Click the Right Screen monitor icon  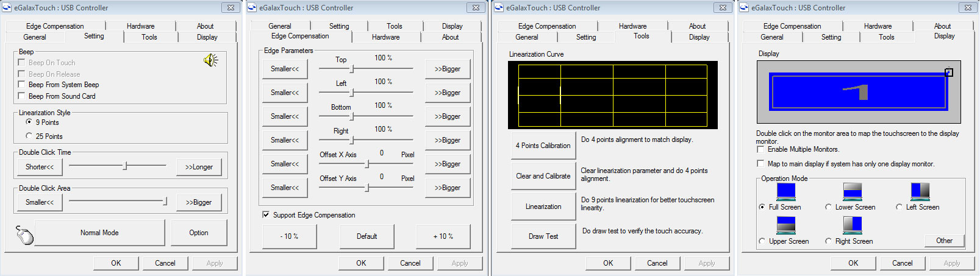853,225
